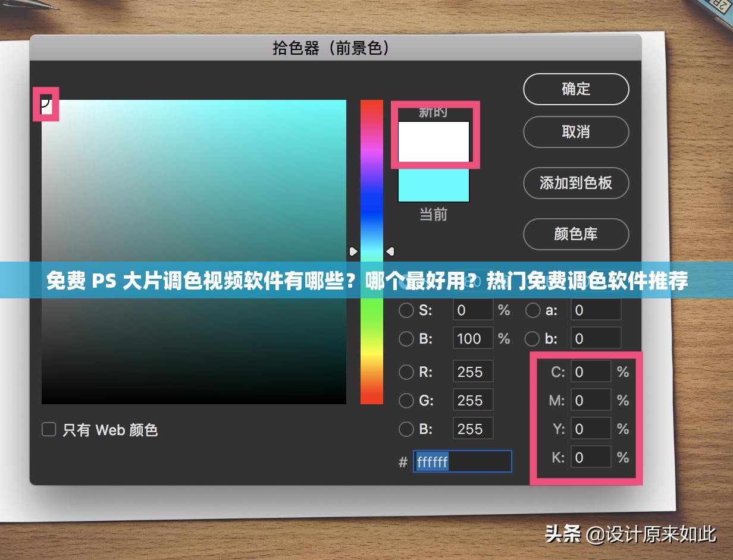Screen dimensions: 733x560
Task: Click the 确定 button to confirm color
Action: coord(575,89)
